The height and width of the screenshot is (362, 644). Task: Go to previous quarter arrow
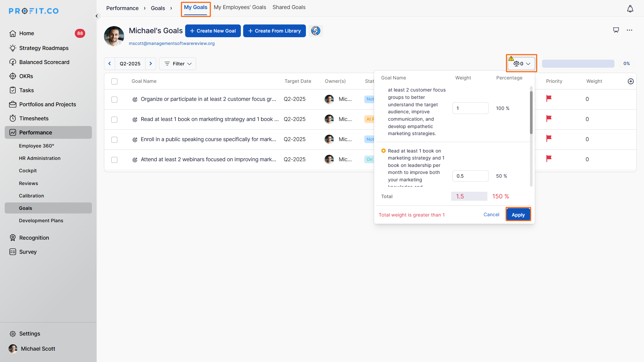pos(109,64)
